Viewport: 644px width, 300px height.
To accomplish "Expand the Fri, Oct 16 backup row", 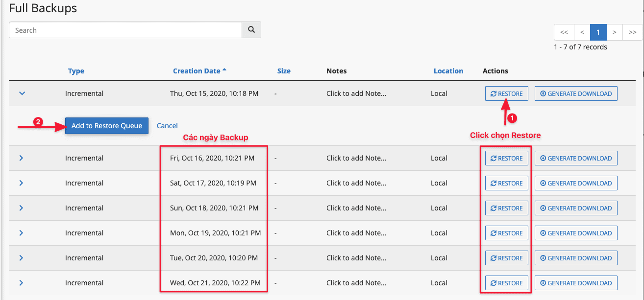I will [x=21, y=158].
